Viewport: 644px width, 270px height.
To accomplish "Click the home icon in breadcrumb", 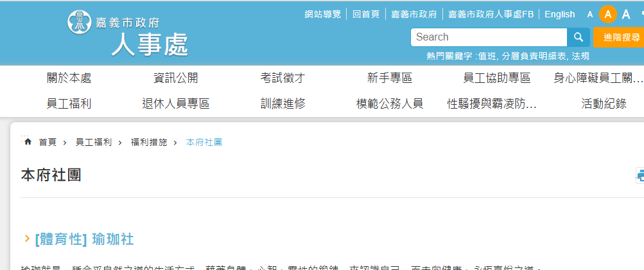I will [x=28, y=141].
